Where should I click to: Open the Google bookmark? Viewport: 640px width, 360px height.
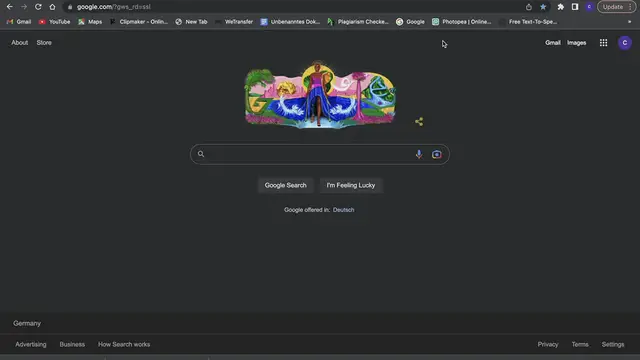coord(410,22)
